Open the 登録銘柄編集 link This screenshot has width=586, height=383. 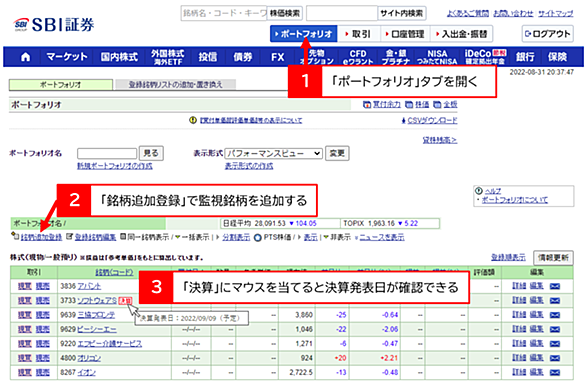point(95,237)
